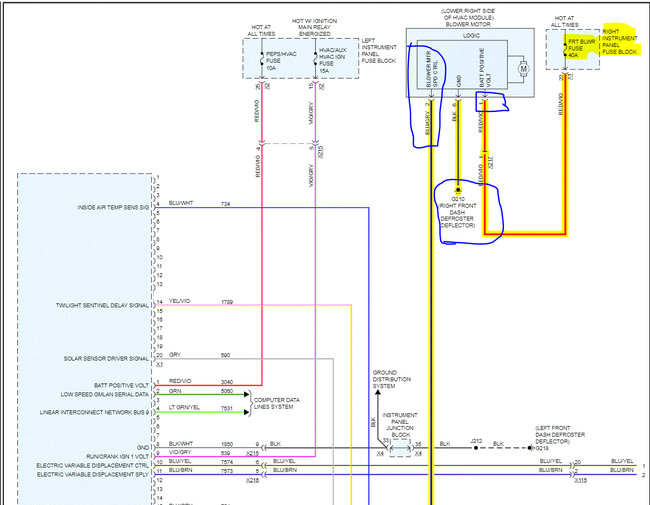Click LEFT FRONT DASH DEFROSTER DEFLECTOR text
Image resolution: width=650 pixels, height=505 pixels.
(560, 435)
